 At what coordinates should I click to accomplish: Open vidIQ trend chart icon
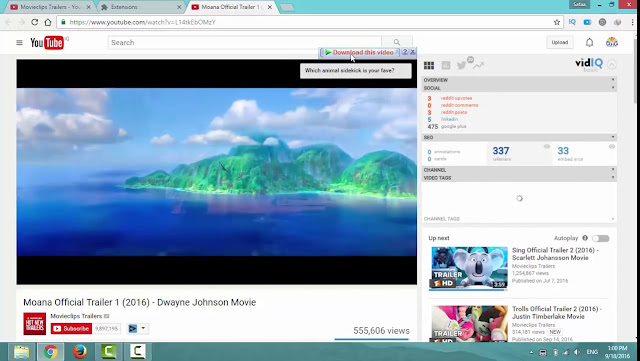point(478,65)
